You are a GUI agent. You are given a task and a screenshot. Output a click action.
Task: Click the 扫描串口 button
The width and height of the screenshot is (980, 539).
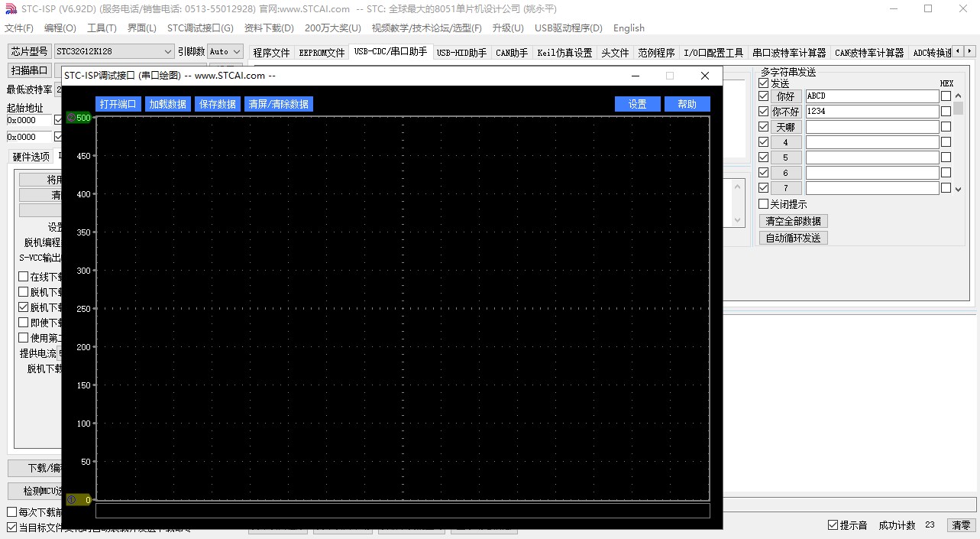[29, 70]
